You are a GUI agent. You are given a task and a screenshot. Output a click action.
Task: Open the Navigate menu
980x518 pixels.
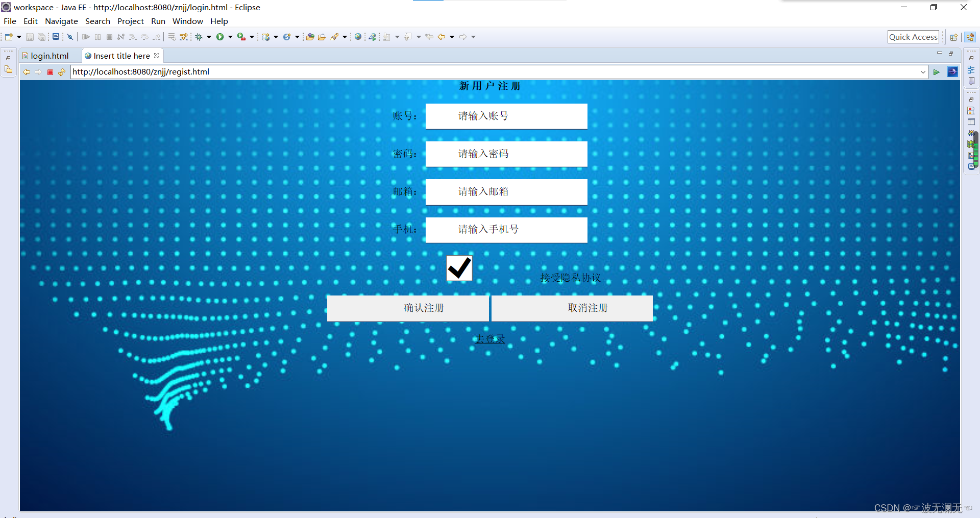point(61,21)
